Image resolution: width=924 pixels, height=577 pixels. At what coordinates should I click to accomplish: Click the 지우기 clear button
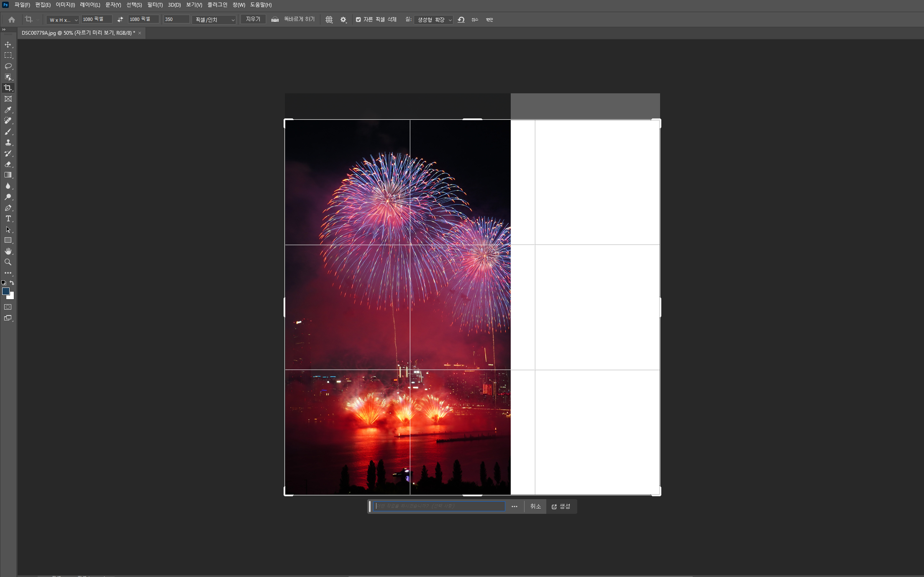click(253, 19)
